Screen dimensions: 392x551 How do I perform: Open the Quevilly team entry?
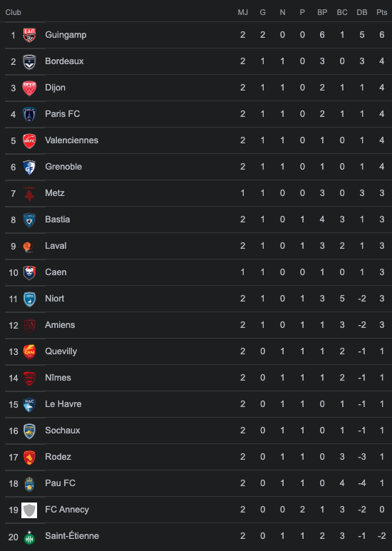[61, 351]
